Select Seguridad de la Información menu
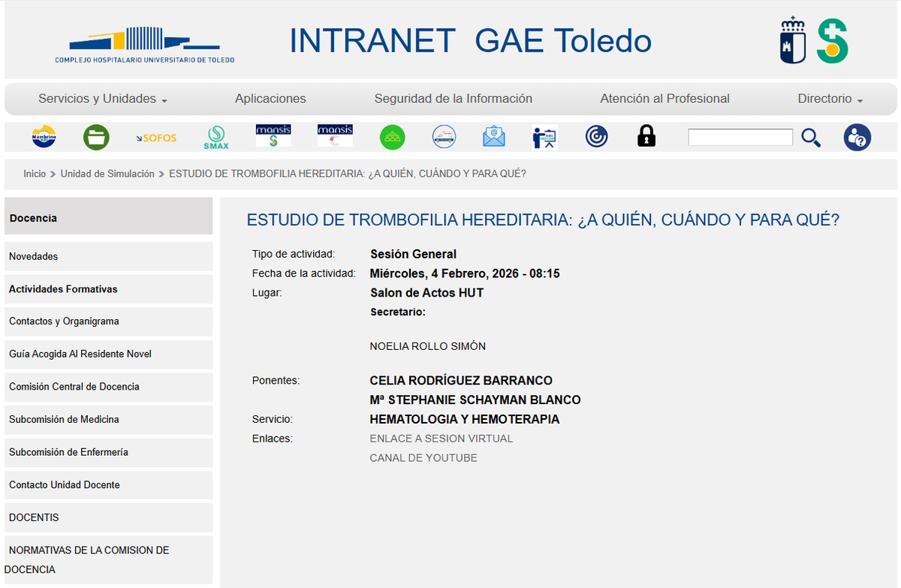 pos(453,98)
